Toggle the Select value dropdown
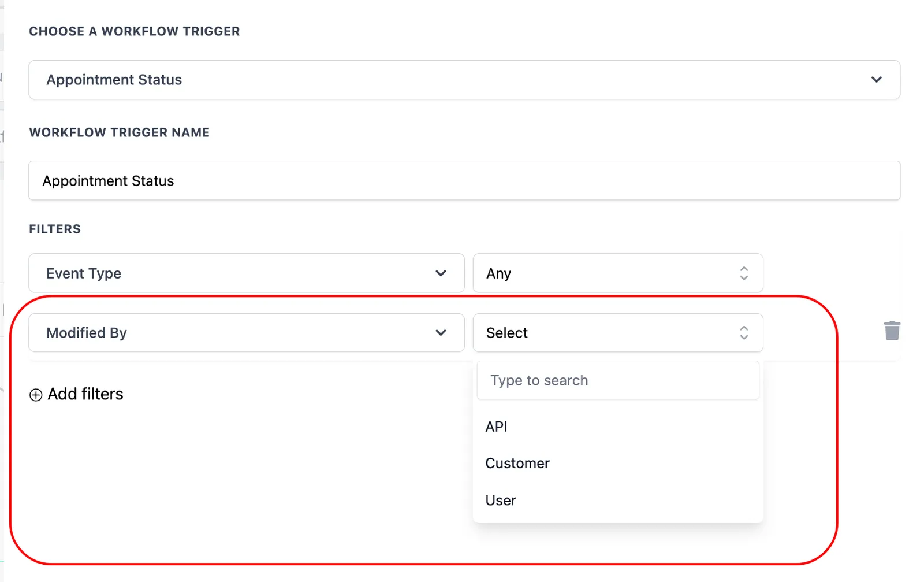Screen dimensions: 924x582 618,333
